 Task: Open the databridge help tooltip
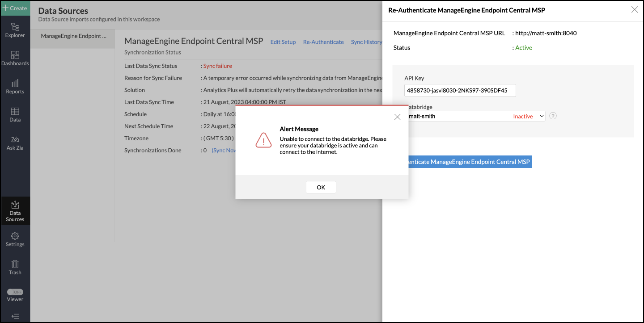click(553, 116)
